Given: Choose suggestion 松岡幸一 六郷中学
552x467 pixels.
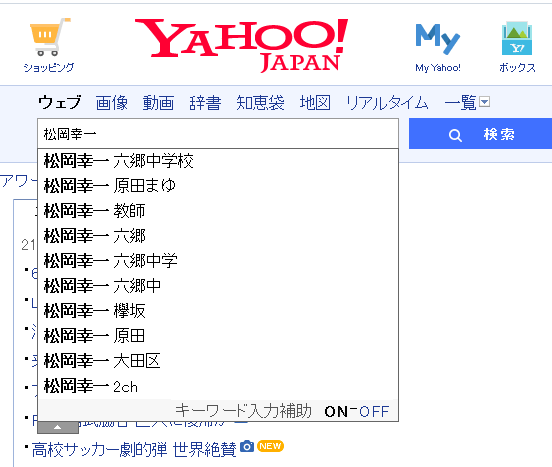Looking at the screenshot, I should [218, 261].
